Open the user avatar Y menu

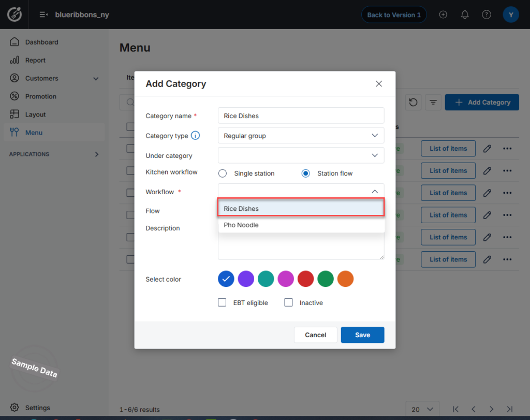(511, 15)
